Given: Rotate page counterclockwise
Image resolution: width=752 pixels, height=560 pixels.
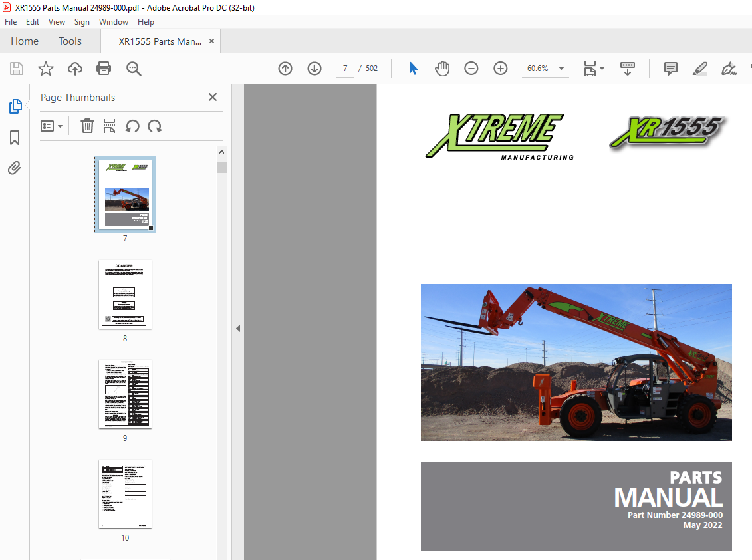Looking at the screenshot, I should pyautogui.click(x=132, y=126).
